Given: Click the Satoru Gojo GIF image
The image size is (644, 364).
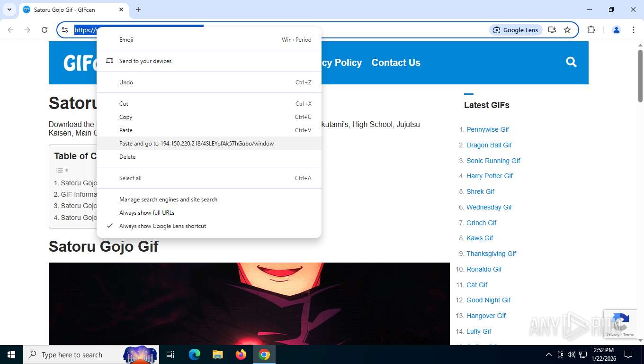Looking at the screenshot, I should (249, 304).
